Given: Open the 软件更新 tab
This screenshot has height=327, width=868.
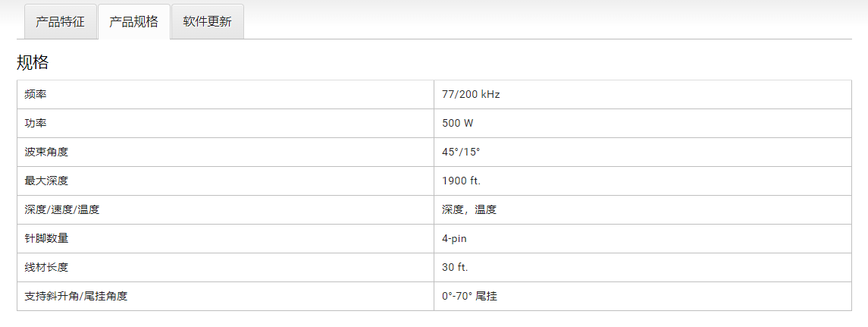Looking at the screenshot, I should 207,22.
